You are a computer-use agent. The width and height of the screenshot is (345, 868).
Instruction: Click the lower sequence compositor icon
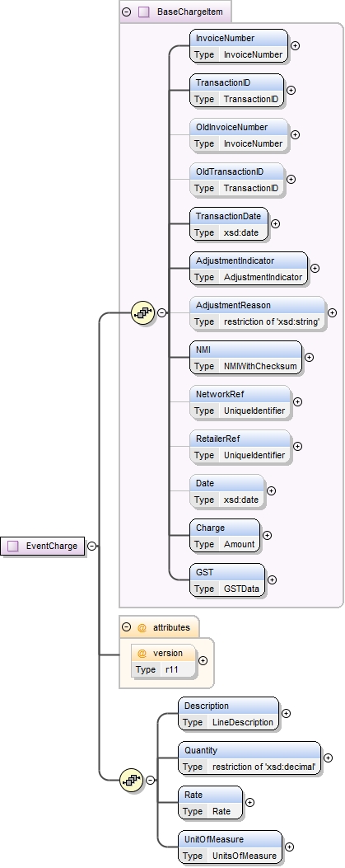131,780
